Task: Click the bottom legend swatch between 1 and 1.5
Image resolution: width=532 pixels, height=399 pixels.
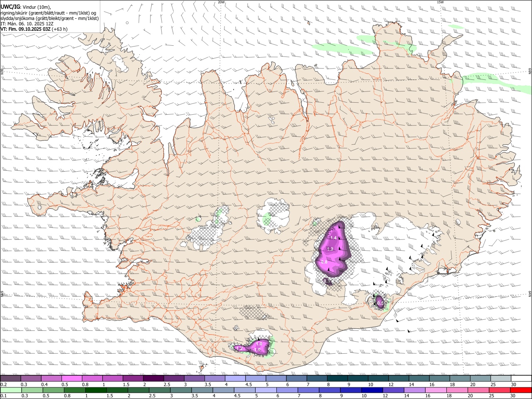Action: [96, 390]
